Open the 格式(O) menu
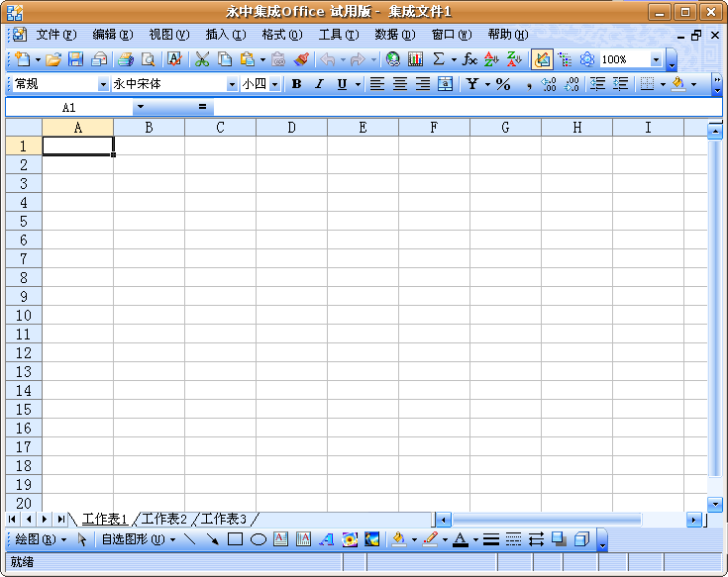The image size is (728, 577). tap(282, 35)
